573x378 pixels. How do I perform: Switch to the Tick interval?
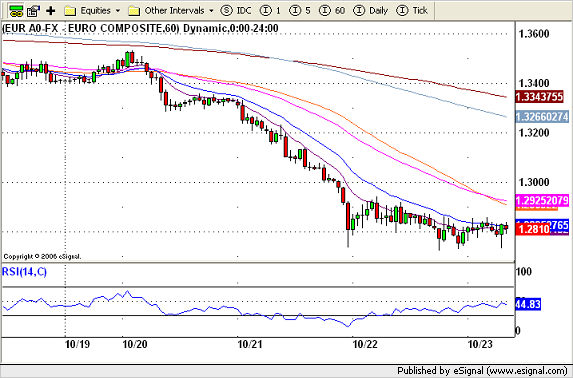412,11
